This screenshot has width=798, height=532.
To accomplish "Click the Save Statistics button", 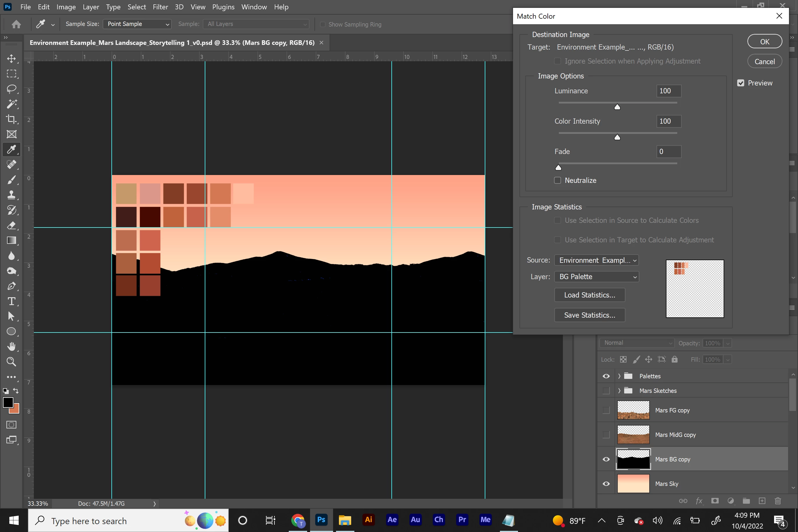I will (x=589, y=315).
